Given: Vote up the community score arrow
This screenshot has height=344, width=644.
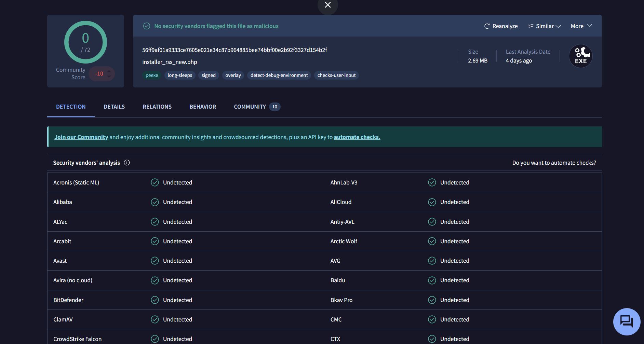Looking at the screenshot, I should pyautogui.click(x=109, y=71).
